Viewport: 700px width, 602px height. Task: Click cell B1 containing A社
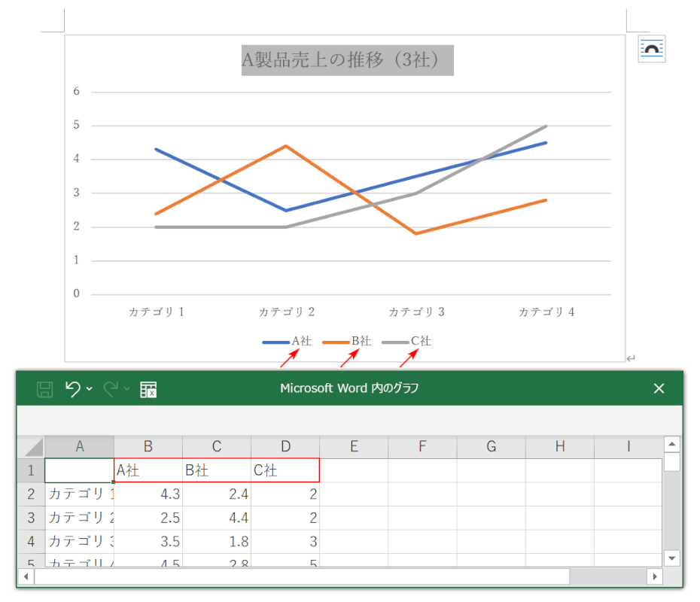point(148,470)
